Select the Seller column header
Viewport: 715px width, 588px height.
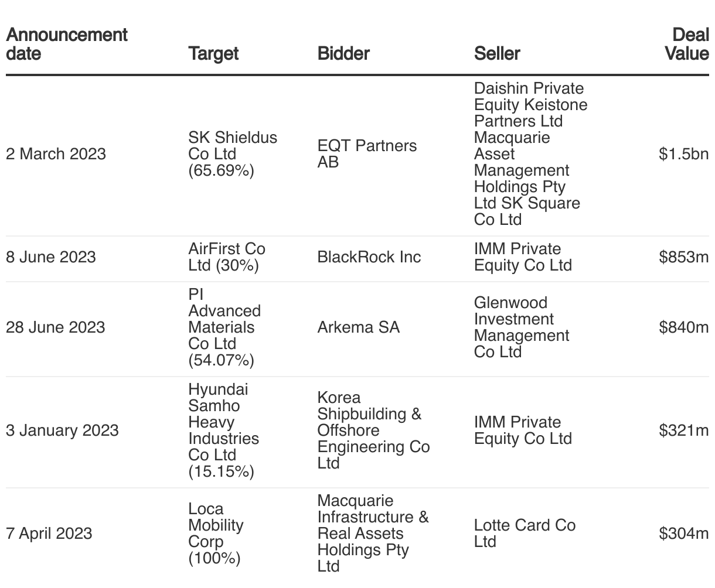tap(497, 53)
